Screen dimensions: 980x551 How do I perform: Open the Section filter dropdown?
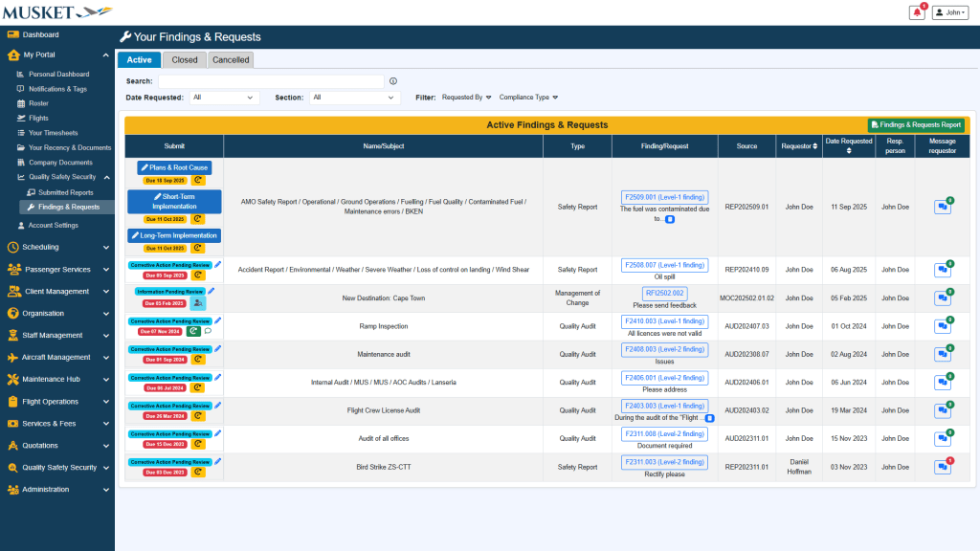point(353,98)
